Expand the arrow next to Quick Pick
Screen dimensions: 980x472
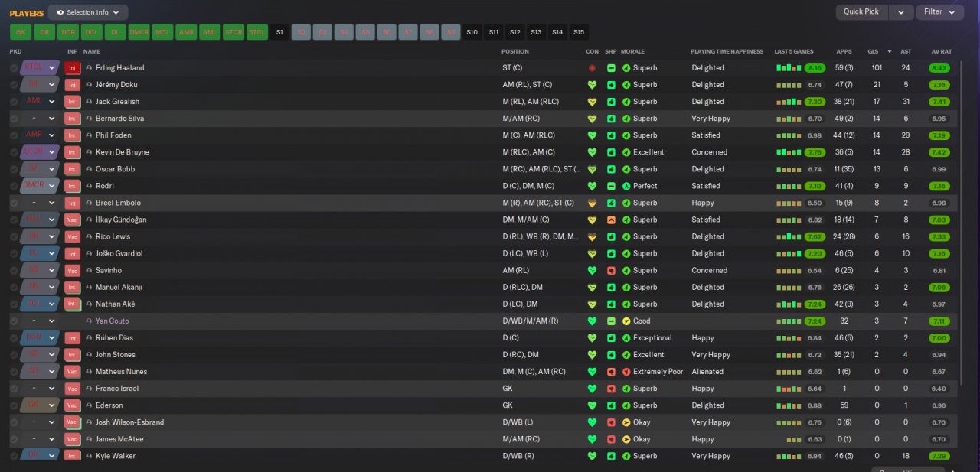[x=901, y=12]
